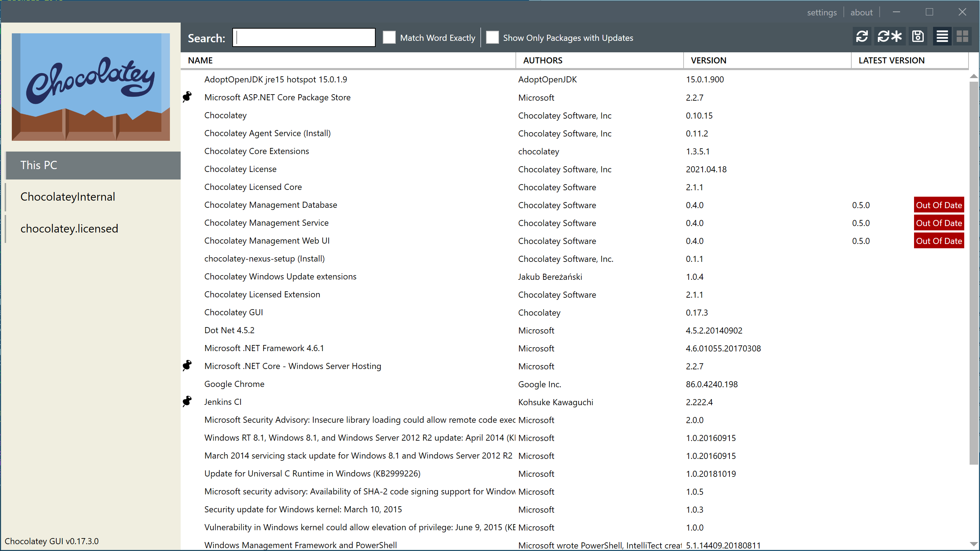
Task: Click the vertical scrollbar thumb
Action: 974,273
